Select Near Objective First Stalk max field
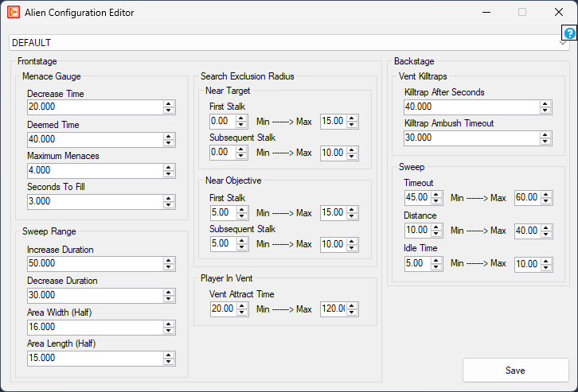Image resolution: width=578 pixels, height=392 pixels. point(332,213)
